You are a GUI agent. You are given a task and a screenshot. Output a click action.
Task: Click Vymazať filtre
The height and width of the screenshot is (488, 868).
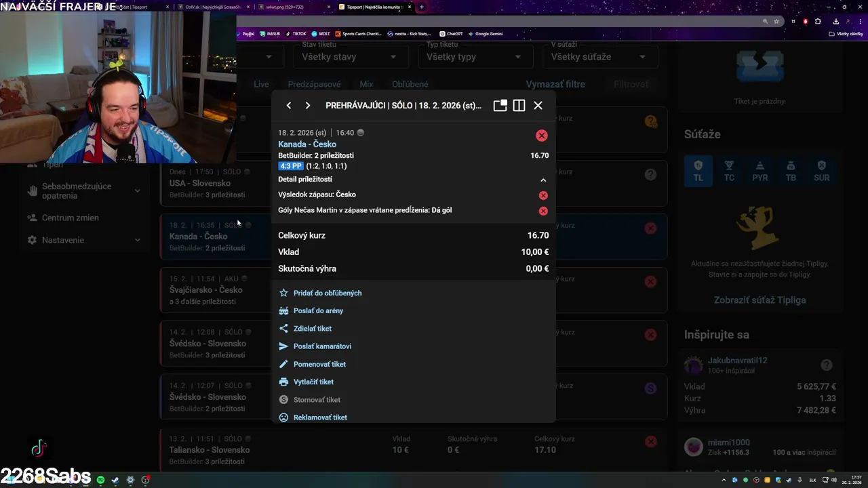555,85
